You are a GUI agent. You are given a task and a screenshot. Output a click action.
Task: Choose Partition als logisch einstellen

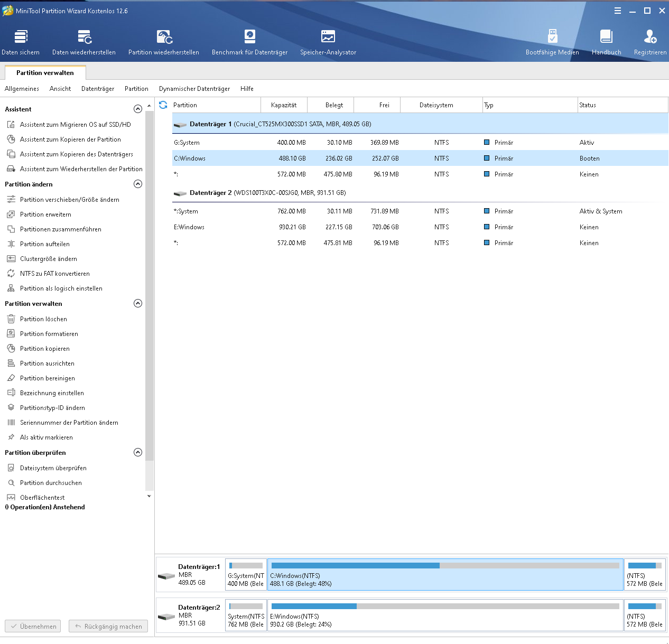(61, 288)
